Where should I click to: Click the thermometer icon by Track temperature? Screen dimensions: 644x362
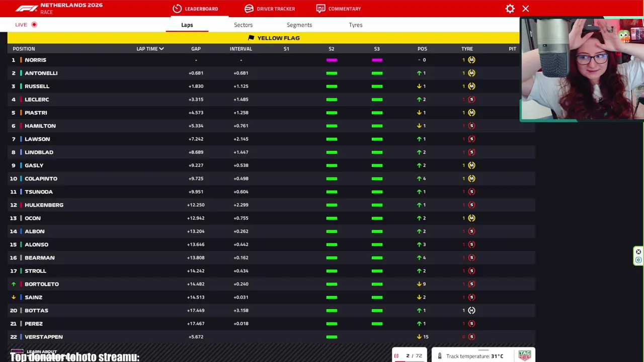coord(440,356)
